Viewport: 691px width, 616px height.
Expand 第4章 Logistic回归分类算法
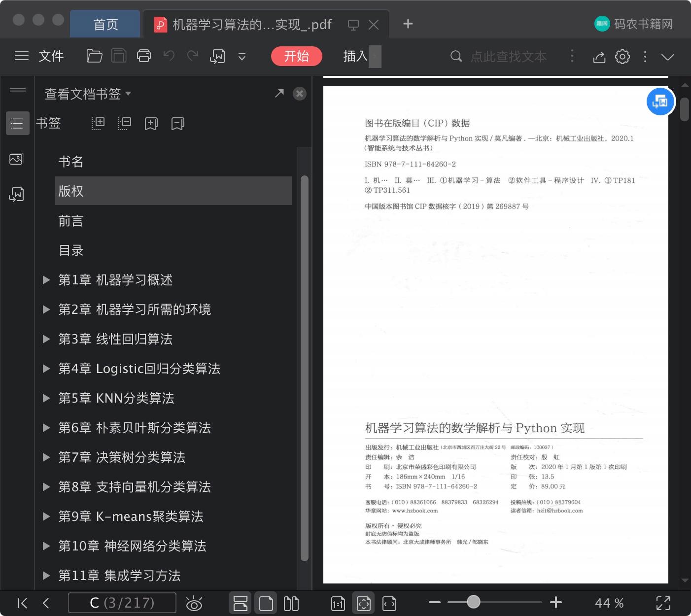tap(46, 369)
